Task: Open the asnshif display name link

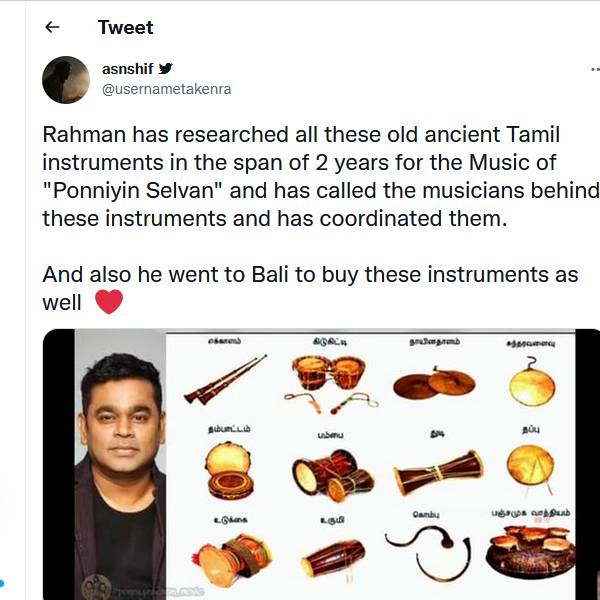Action: point(128,69)
